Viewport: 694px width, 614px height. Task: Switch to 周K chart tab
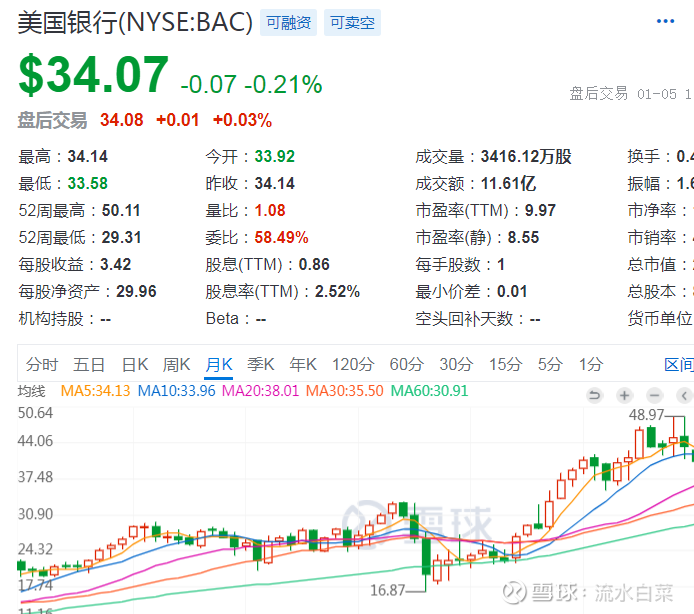(x=176, y=365)
